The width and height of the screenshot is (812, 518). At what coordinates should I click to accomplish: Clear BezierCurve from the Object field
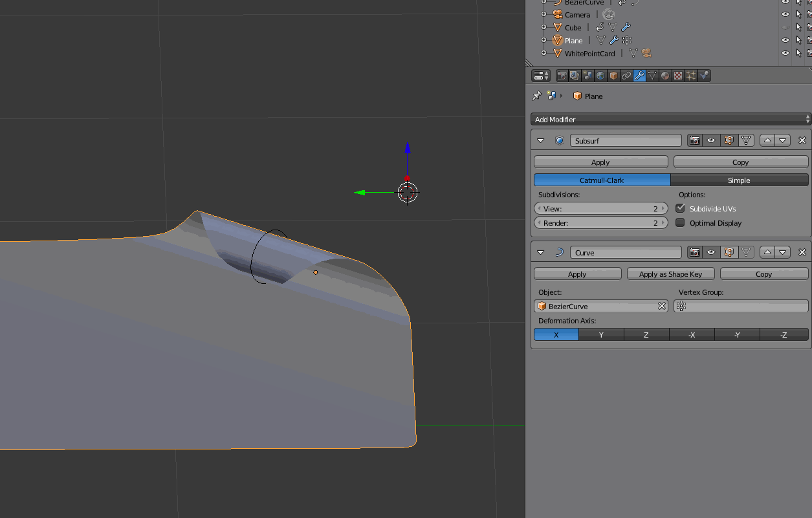point(661,306)
